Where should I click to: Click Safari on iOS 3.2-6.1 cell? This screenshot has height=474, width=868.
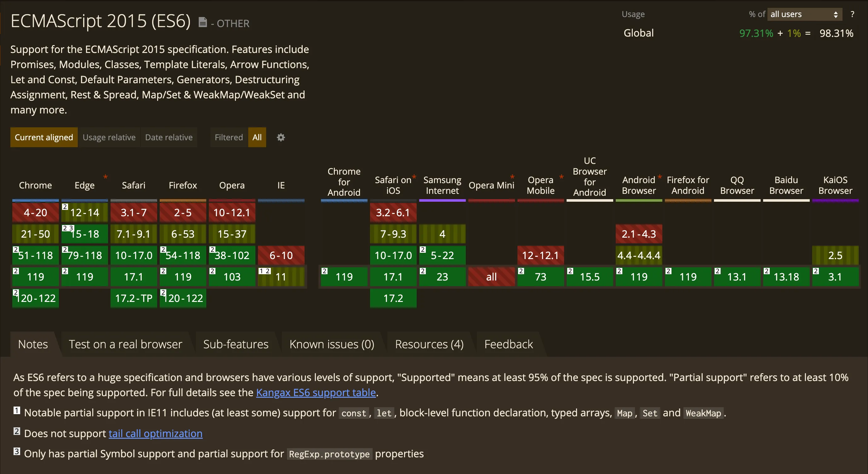click(393, 212)
